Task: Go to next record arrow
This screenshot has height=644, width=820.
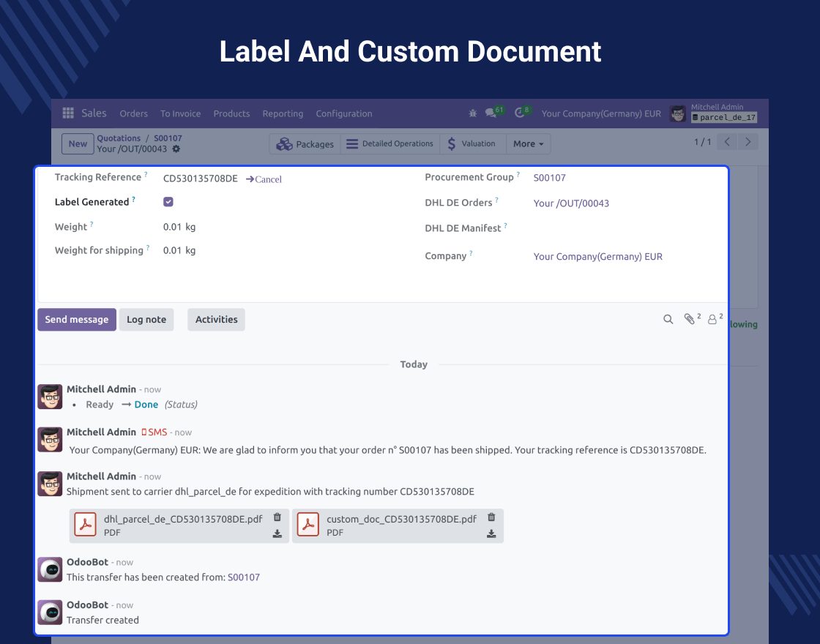Action: pos(748,142)
